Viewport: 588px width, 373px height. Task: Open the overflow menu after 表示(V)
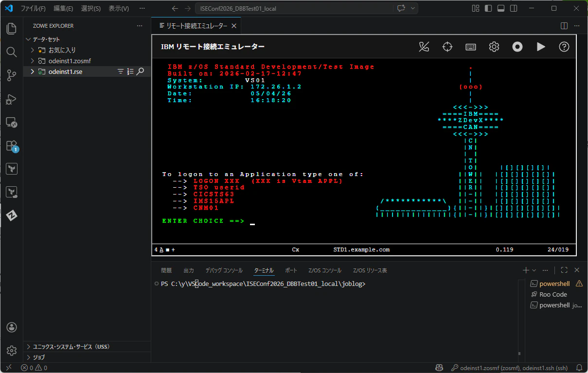click(x=142, y=8)
